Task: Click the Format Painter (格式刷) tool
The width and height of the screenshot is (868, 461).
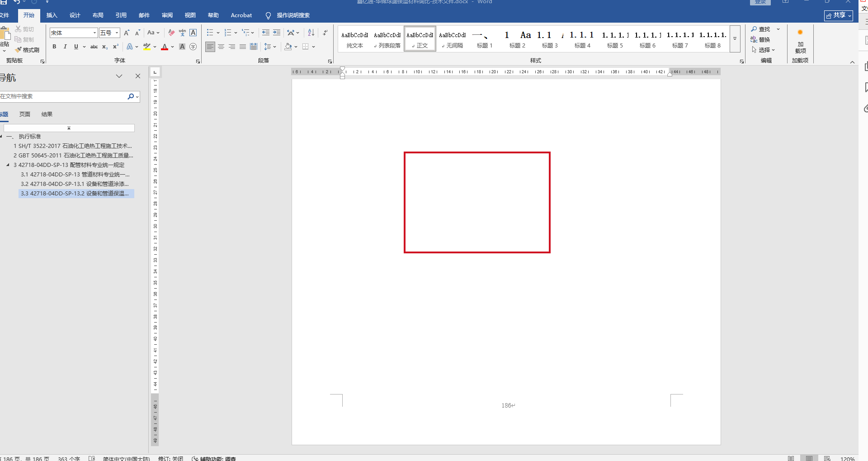Action: click(27, 50)
